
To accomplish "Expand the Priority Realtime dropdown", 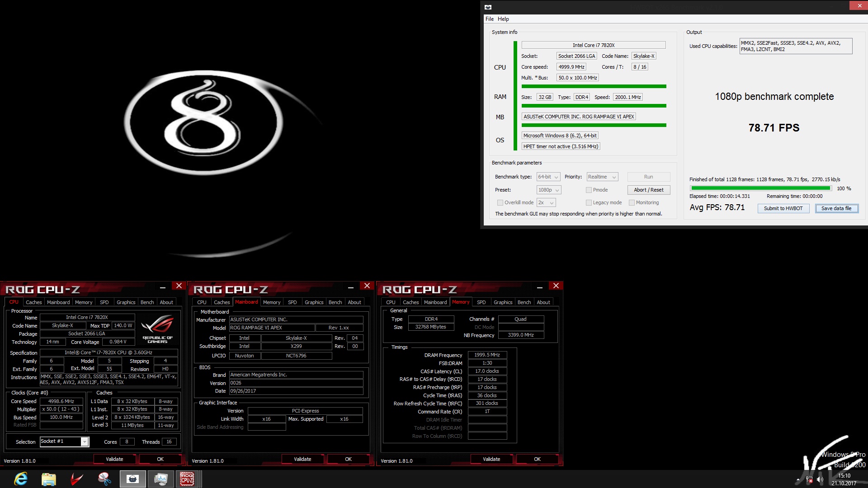I will pos(602,177).
